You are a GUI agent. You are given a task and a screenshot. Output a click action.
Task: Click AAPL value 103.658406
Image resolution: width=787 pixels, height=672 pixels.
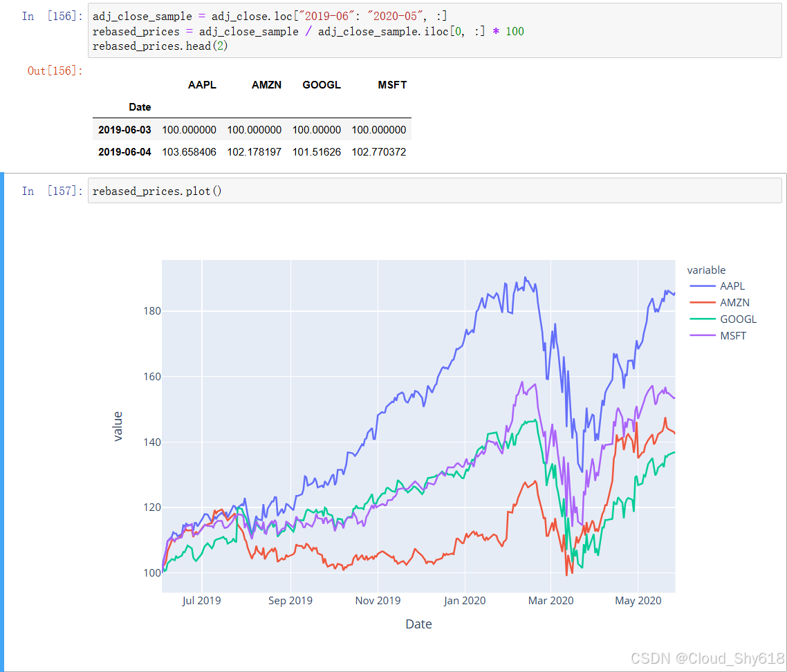click(189, 152)
